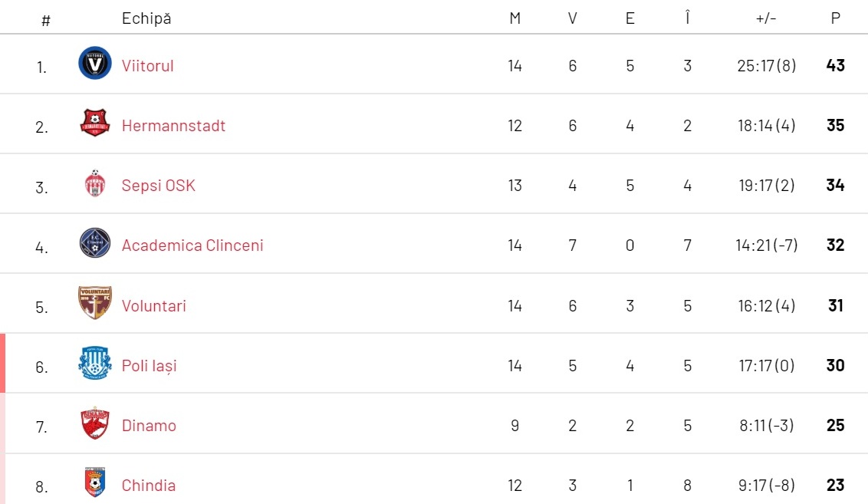Select the +/- goal difference header
Image resolution: width=868 pixels, height=504 pixels.
tap(766, 18)
